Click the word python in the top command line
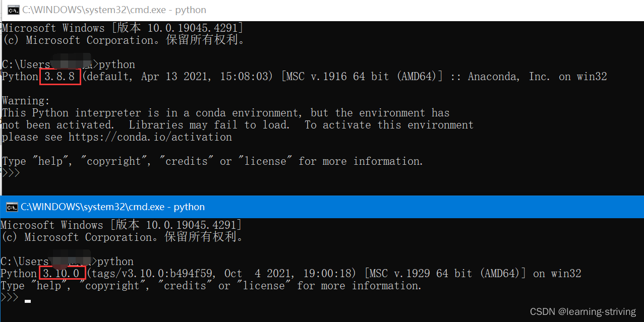 point(116,64)
